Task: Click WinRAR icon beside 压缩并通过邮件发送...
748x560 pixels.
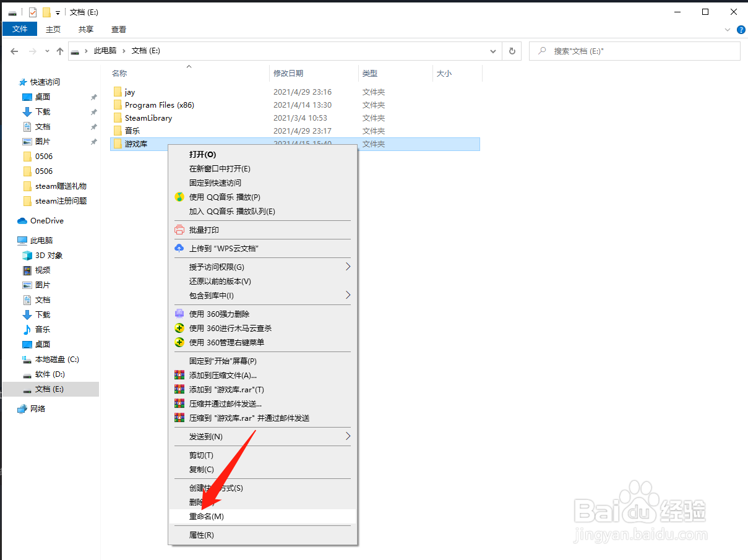Action: coord(179,403)
